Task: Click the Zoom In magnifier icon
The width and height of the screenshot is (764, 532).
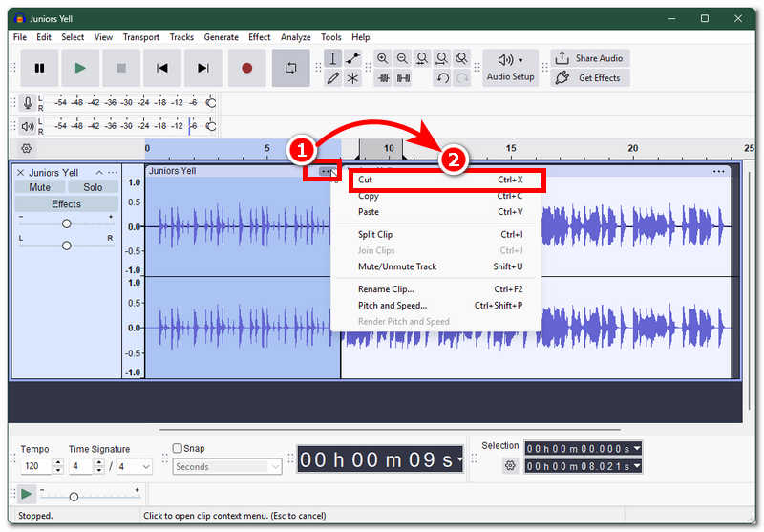Action: click(383, 59)
